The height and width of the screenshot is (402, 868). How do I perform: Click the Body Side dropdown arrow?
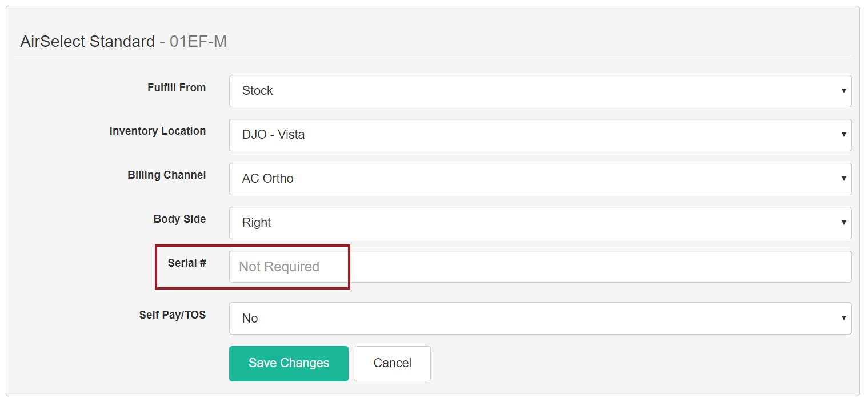(x=843, y=223)
